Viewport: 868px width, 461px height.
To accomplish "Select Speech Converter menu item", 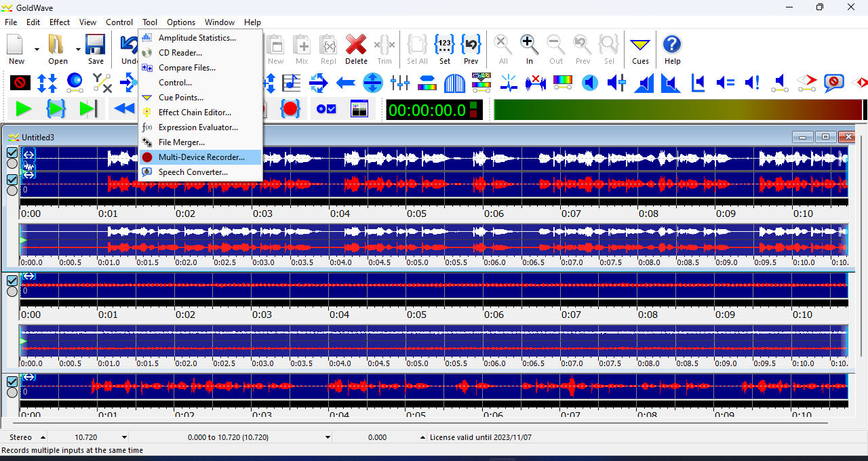I will coord(201,172).
